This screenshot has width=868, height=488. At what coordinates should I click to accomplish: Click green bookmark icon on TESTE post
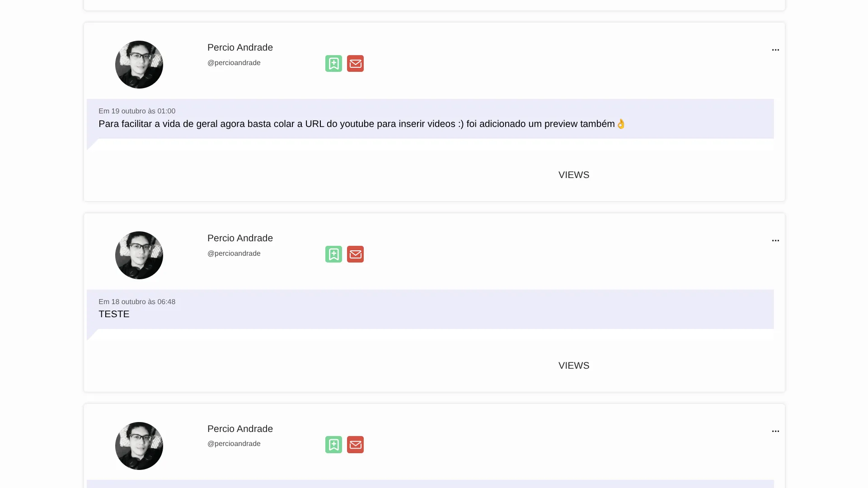pos(333,254)
